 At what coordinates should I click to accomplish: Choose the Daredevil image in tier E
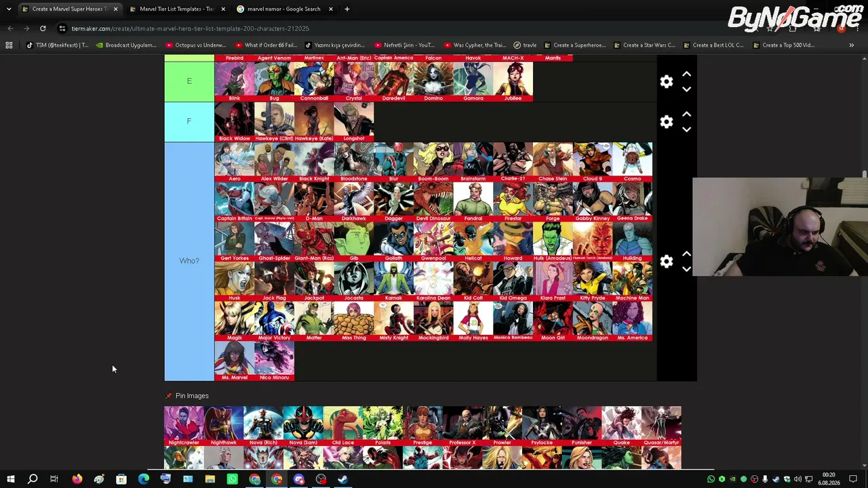(x=394, y=82)
